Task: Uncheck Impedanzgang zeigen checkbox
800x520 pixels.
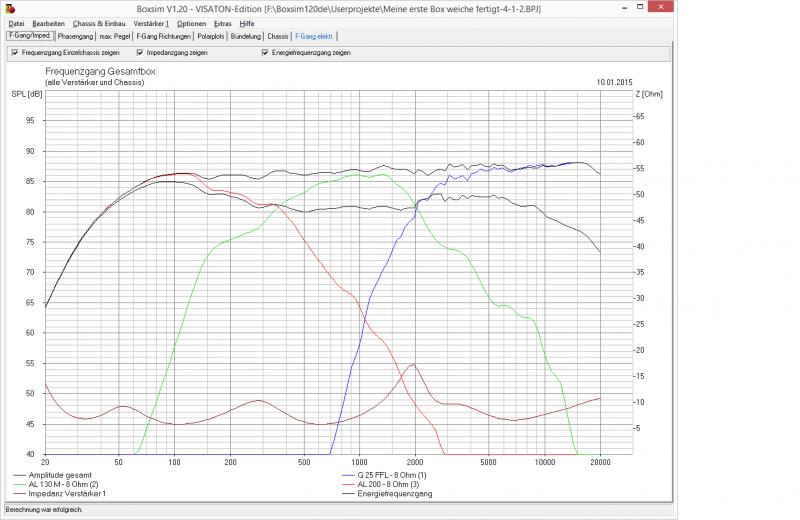Action: point(140,53)
